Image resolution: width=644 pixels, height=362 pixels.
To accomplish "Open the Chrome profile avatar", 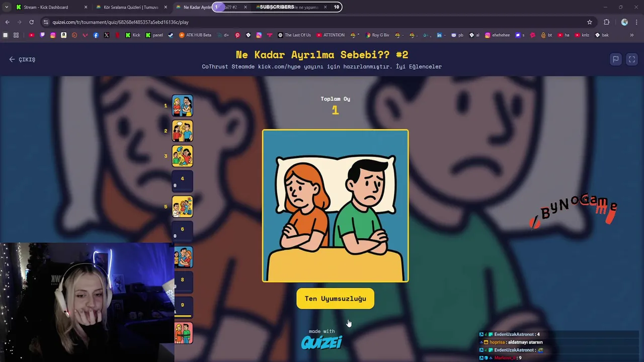I will click(624, 22).
